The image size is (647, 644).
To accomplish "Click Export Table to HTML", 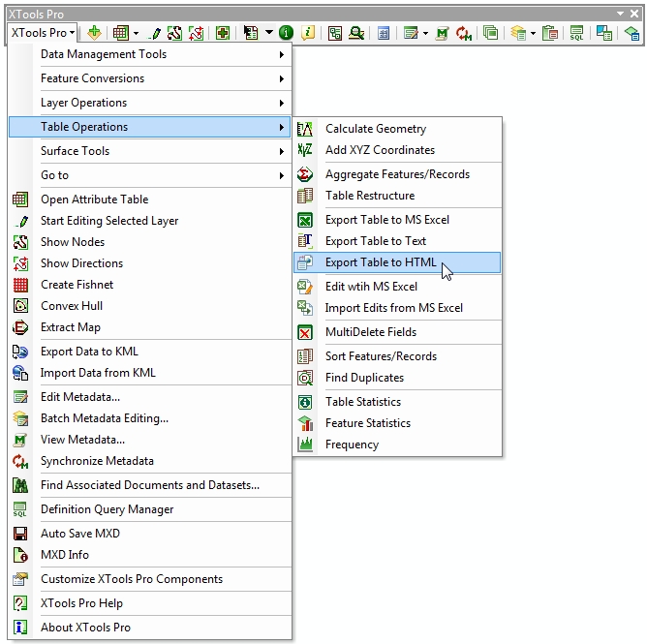I will click(397, 262).
